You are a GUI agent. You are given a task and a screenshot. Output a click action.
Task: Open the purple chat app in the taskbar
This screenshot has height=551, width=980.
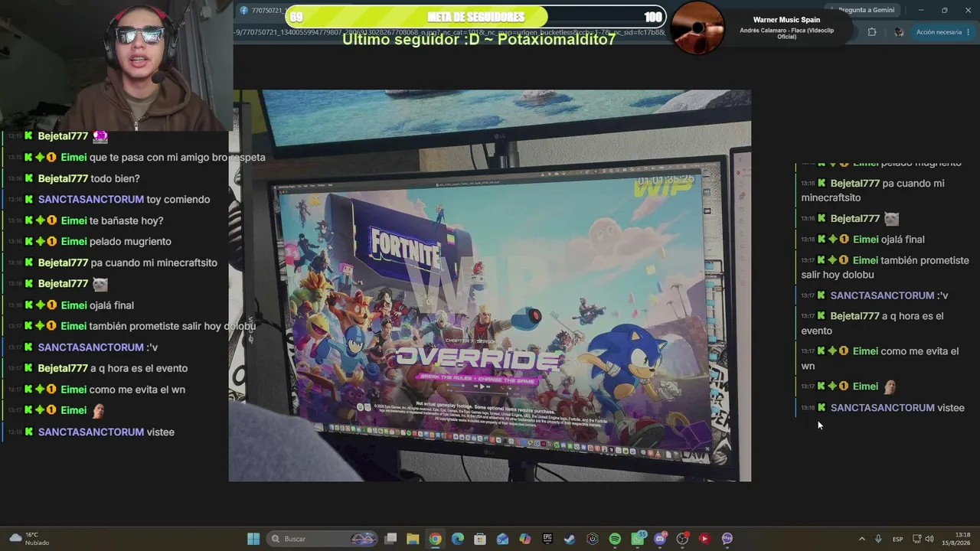click(727, 539)
